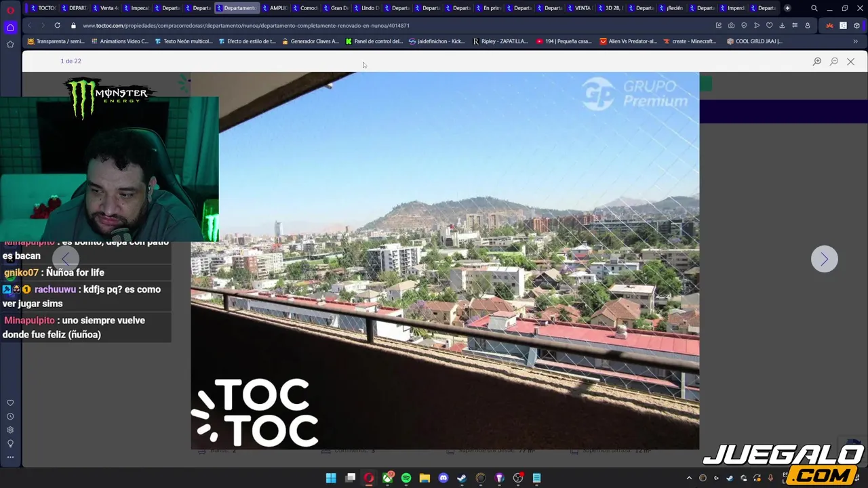Open the Animations Video C bookmark

pyautogui.click(x=119, y=41)
